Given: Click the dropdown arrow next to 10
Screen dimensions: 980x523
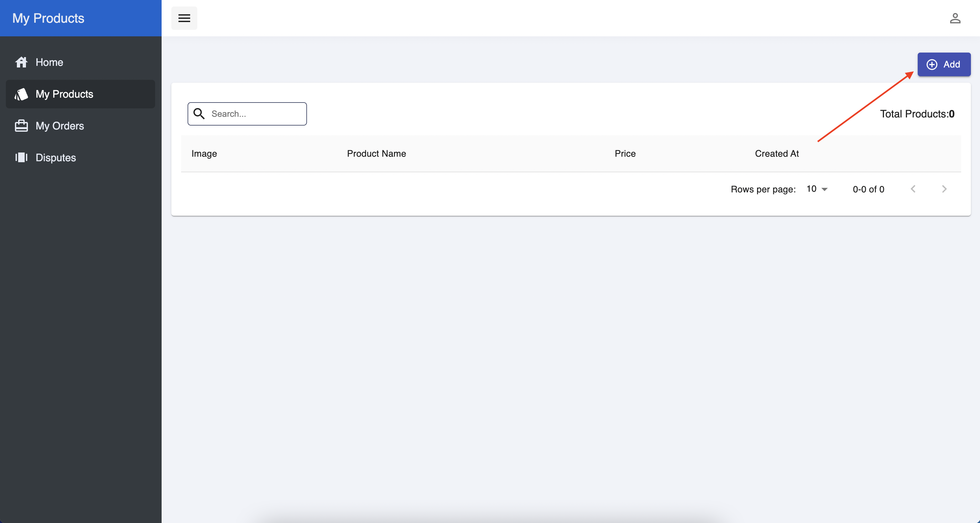Looking at the screenshot, I should point(825,189).
